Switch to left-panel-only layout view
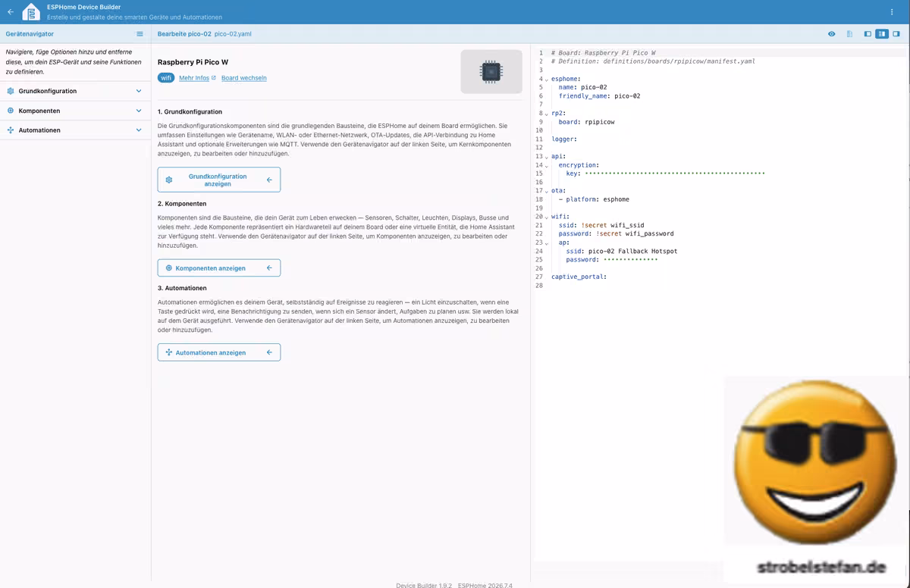 tap(868, 34)
